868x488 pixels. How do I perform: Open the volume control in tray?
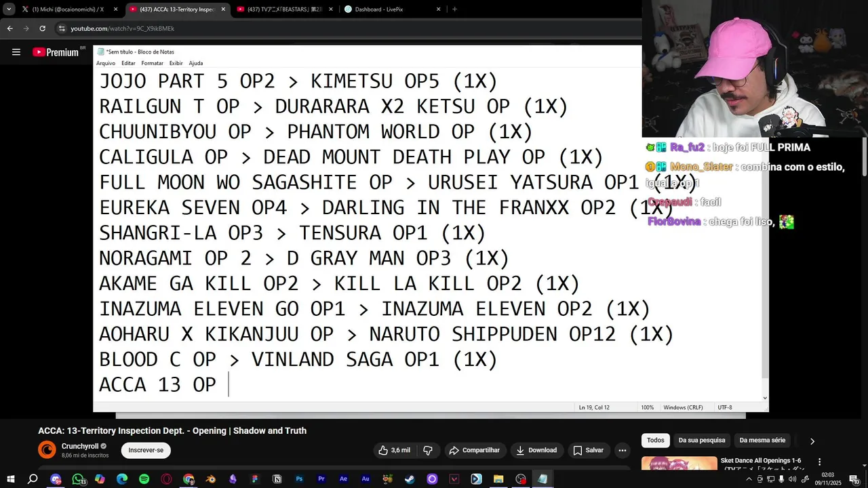tap(792, 479)
